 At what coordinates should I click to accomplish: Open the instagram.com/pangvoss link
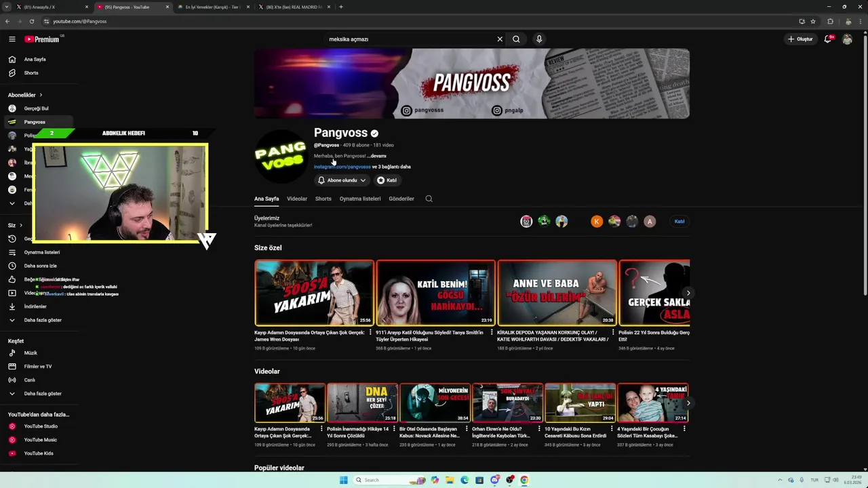pos(342,167)
